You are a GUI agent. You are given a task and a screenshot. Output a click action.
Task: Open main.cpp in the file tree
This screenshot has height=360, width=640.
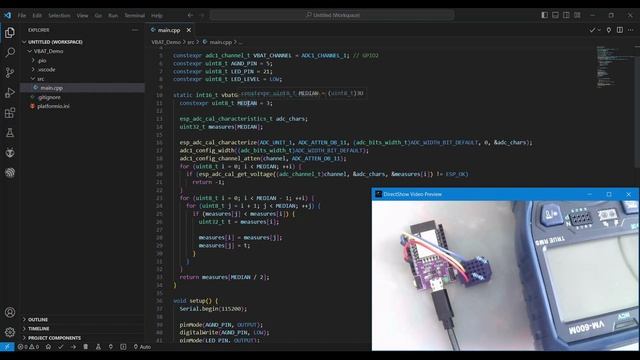82,88
